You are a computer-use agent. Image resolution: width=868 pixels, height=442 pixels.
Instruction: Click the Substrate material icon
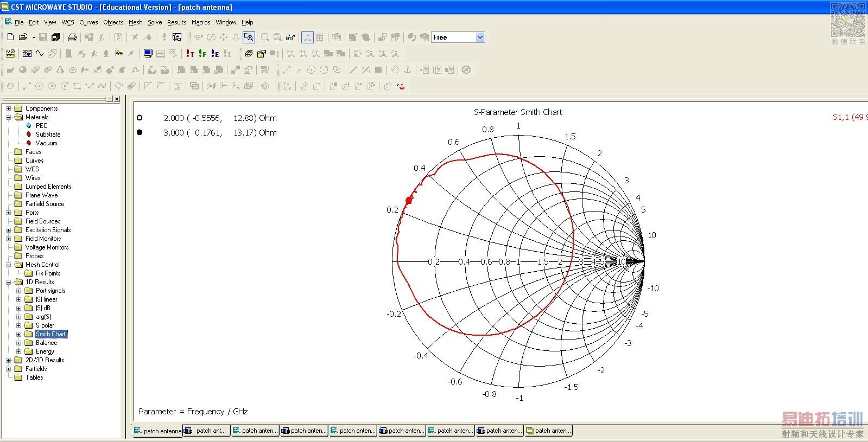[29, 134]
